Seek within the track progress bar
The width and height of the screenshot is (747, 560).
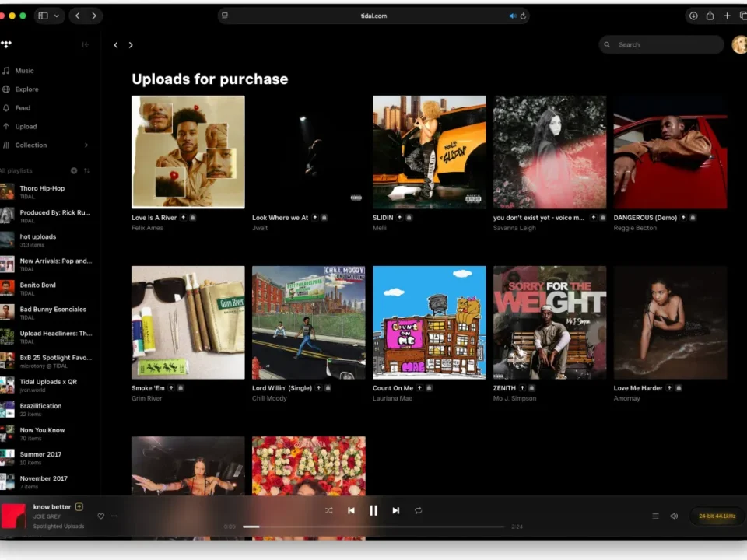[373, 527]
